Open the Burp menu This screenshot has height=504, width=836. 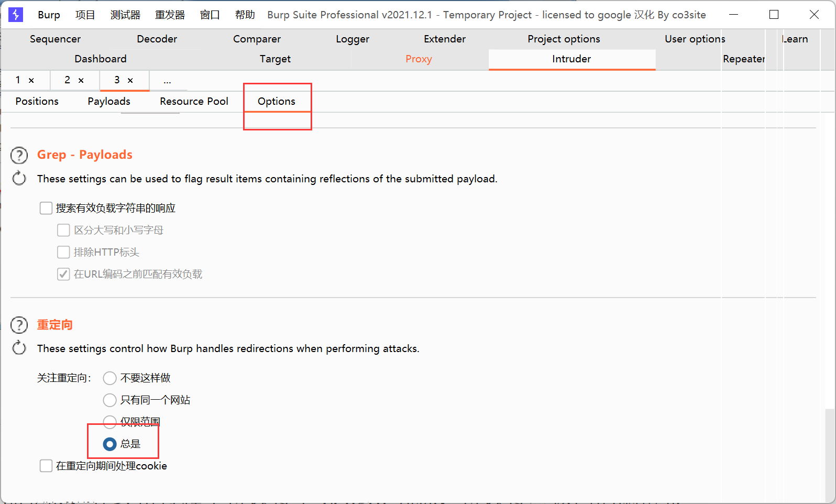49,15
